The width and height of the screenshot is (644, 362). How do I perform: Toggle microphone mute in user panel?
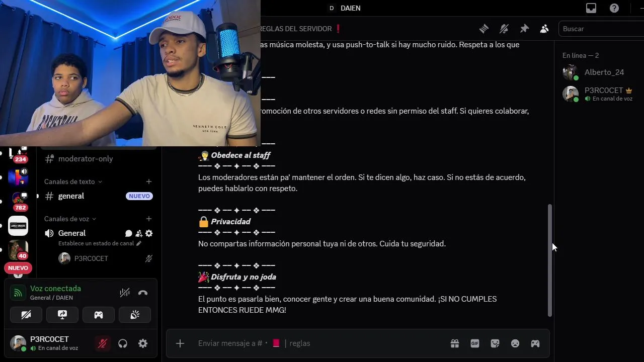[103, 343]
